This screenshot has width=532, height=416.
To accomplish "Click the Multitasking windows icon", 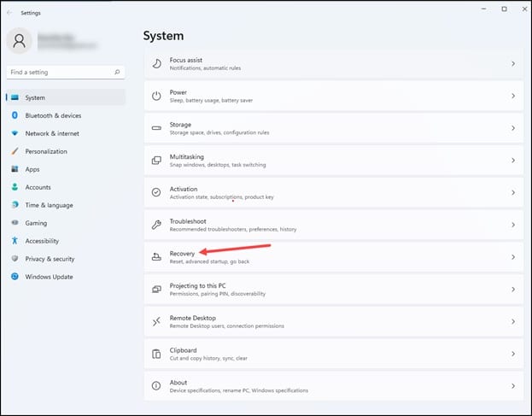I will click(x=156, y=161).
